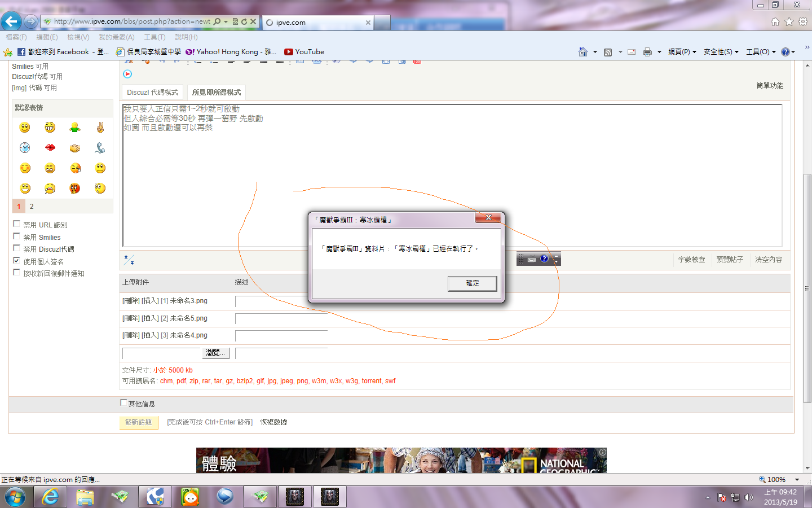Click the Start button orb
Screen dimensions: 812x508
point(15,497)
